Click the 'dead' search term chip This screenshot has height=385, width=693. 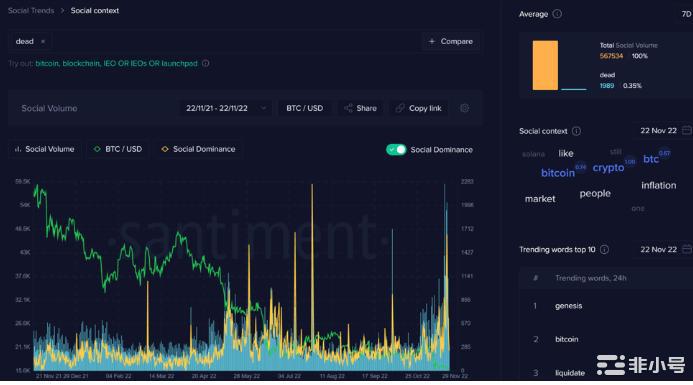tap(30, 41)
